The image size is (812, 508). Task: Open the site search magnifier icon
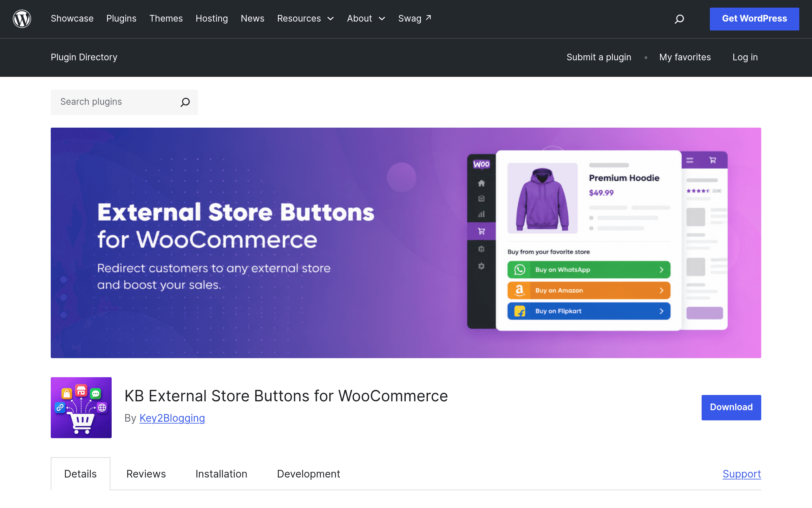(x=679, y=19)
